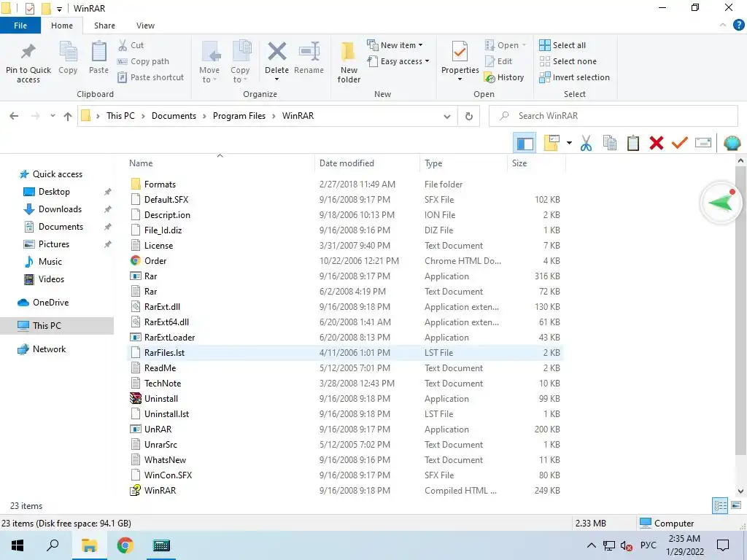Viewport: 747px width, 560px height.
Task: Open the Easy access dropdown
Action: (x=398, y=61)
